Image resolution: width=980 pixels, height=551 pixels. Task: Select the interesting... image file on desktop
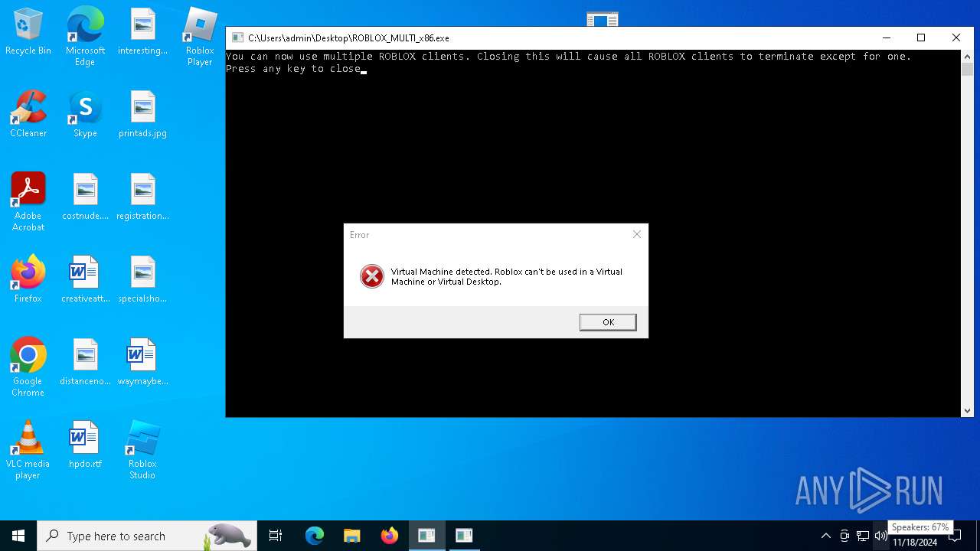tap(142, 32)
